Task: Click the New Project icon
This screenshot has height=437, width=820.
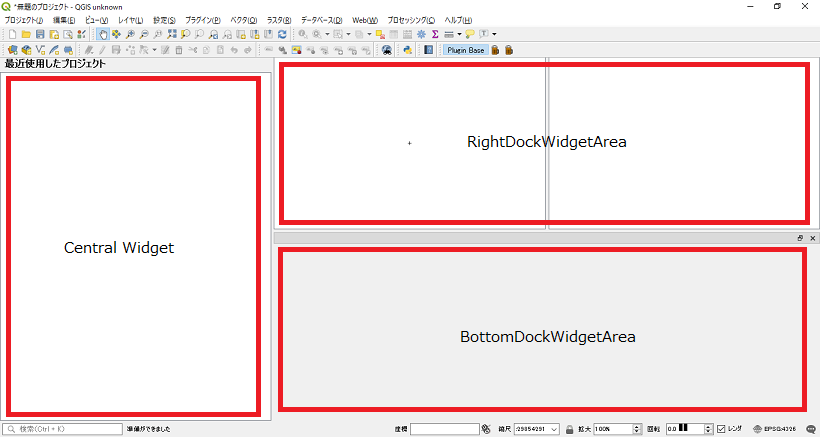Action: tap(11, 34)
